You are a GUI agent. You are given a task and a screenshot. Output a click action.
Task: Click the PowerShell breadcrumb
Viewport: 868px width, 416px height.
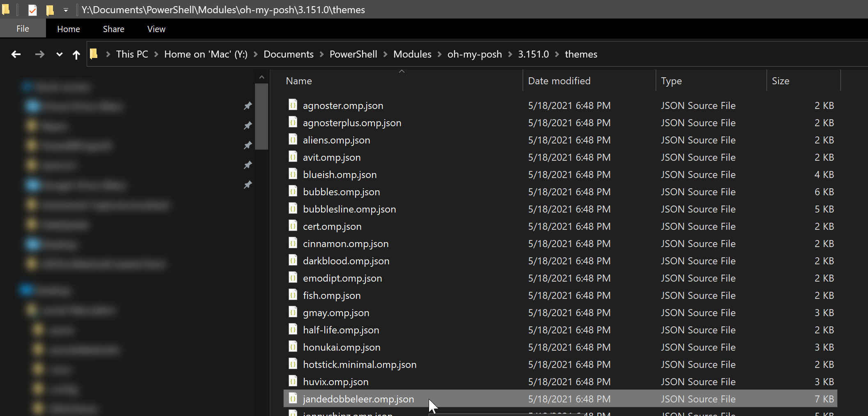[354, 54]
